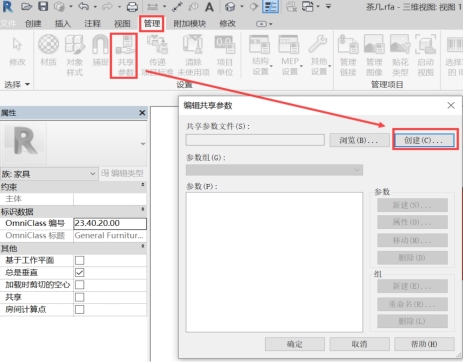
Task: Click the General Furniture OmniClass title value
Action: (x=110, y=235)
